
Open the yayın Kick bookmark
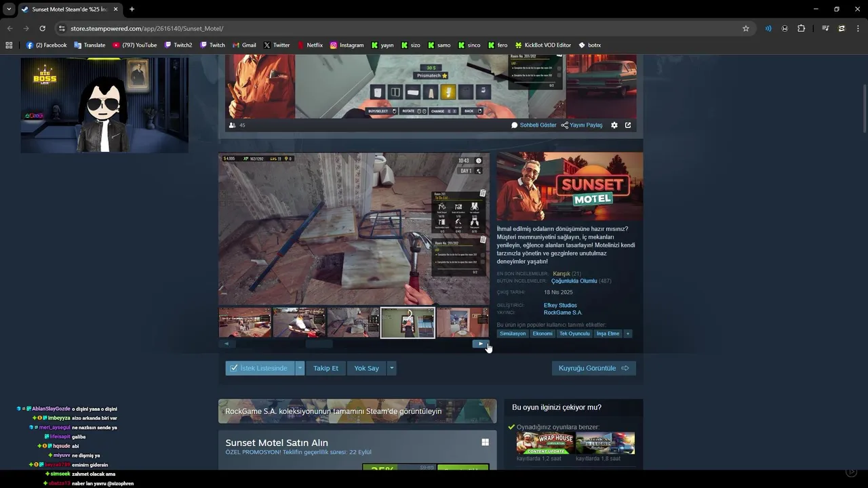click(382, 45)
